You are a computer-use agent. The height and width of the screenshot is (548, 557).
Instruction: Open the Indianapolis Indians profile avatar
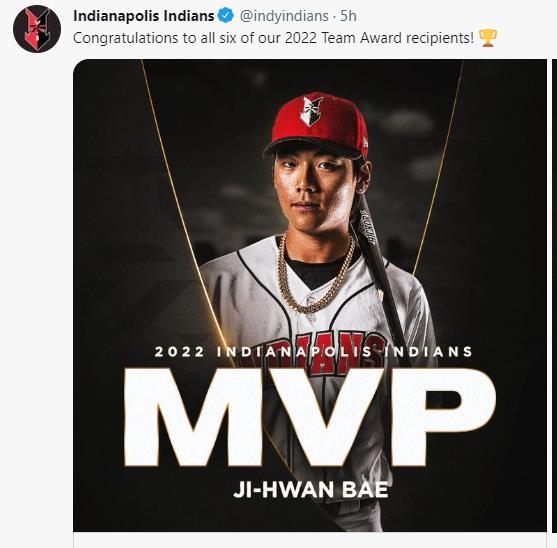[x=37, y=29]
